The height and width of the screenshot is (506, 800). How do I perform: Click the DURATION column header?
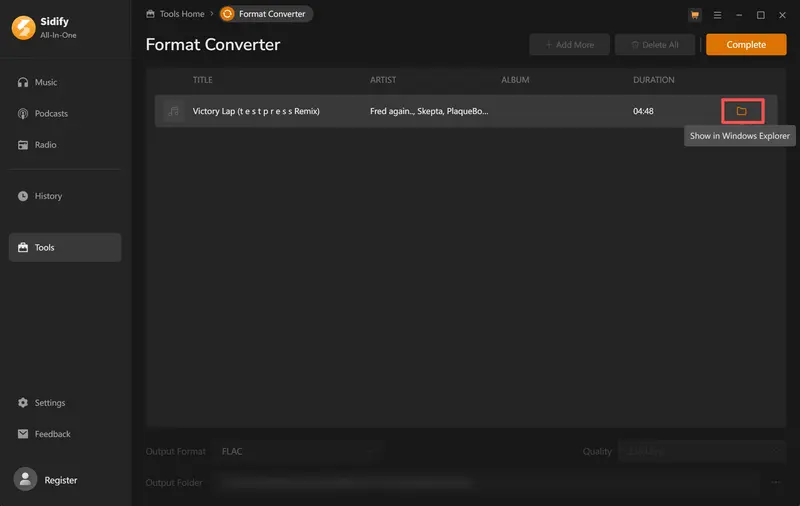pyautogui.click(x=654, y=80)
